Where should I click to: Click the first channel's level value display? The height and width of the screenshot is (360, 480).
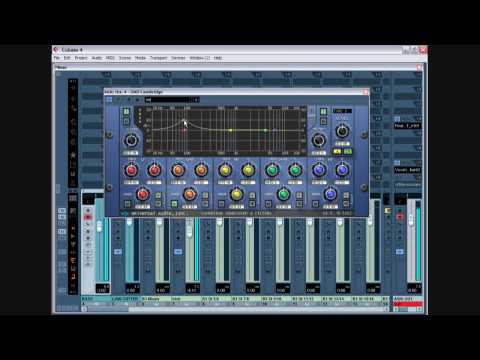tap(103, 289)
